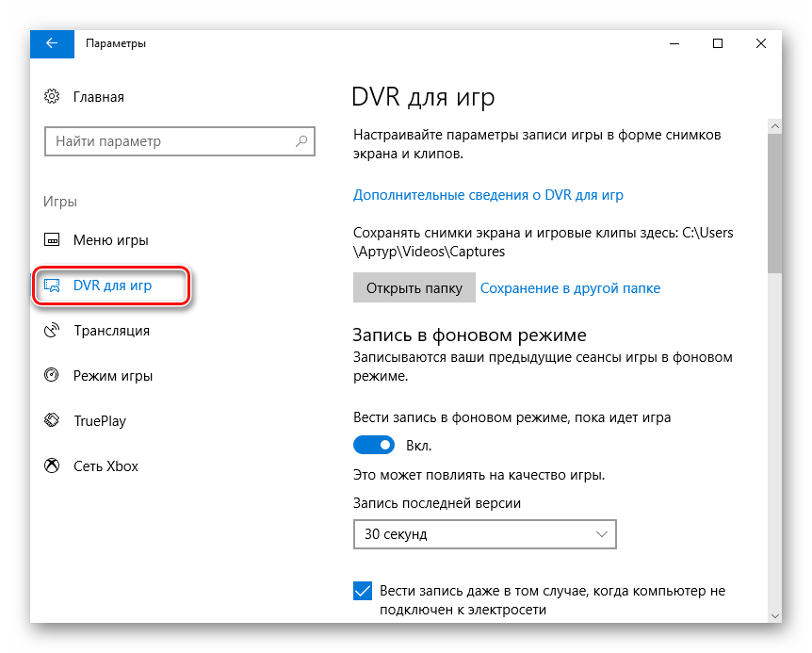Click the DVR для игр sidebar icon
The width and height of the screenshot is (812, 653).
coord(52,286)
